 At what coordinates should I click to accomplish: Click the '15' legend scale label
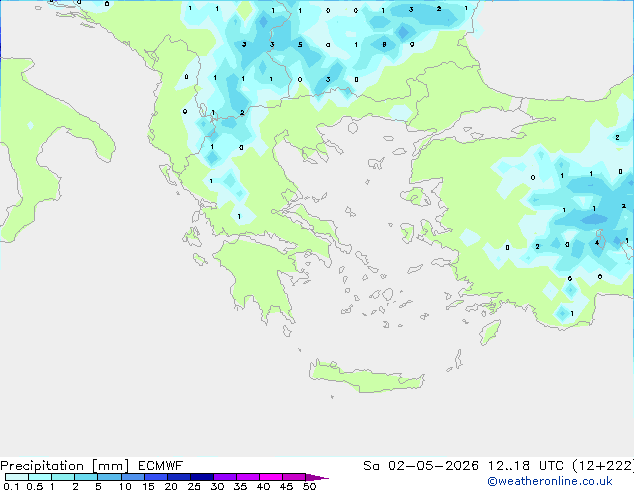tap(148, 486)
